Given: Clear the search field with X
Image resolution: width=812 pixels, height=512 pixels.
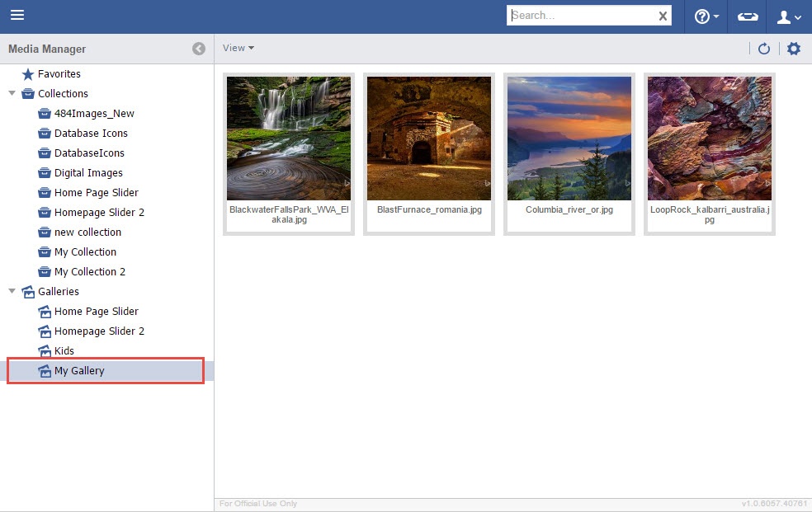Looking at the screenshot, I should point(663,16).
